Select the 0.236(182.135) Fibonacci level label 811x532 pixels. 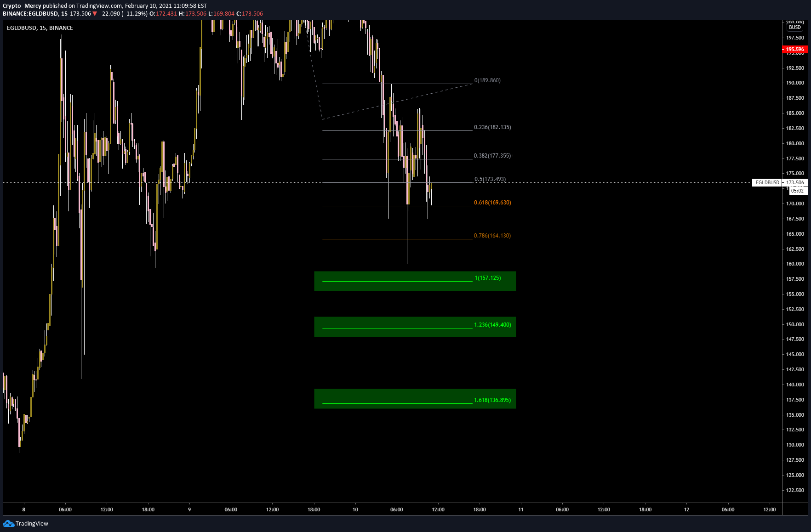tap(492, 127)
